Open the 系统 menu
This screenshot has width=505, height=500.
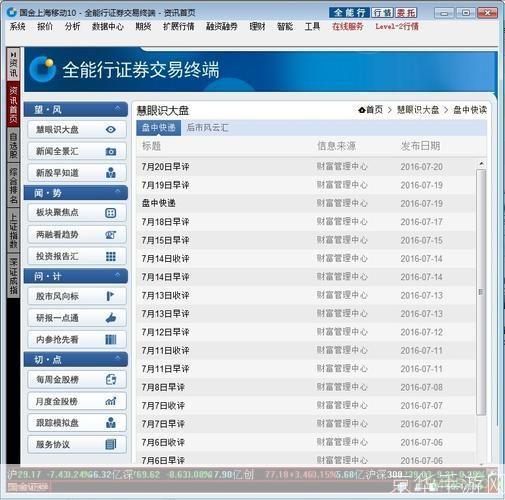click(17, 26)
